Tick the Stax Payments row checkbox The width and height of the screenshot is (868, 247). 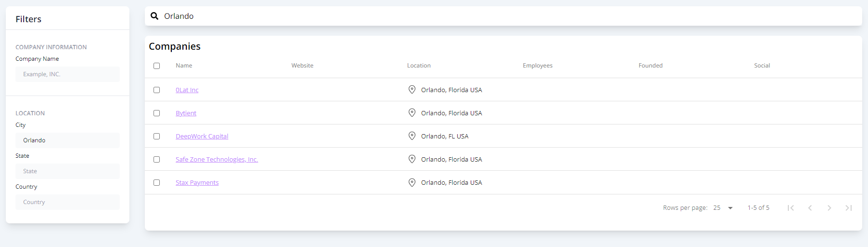[x=156, y=182]
